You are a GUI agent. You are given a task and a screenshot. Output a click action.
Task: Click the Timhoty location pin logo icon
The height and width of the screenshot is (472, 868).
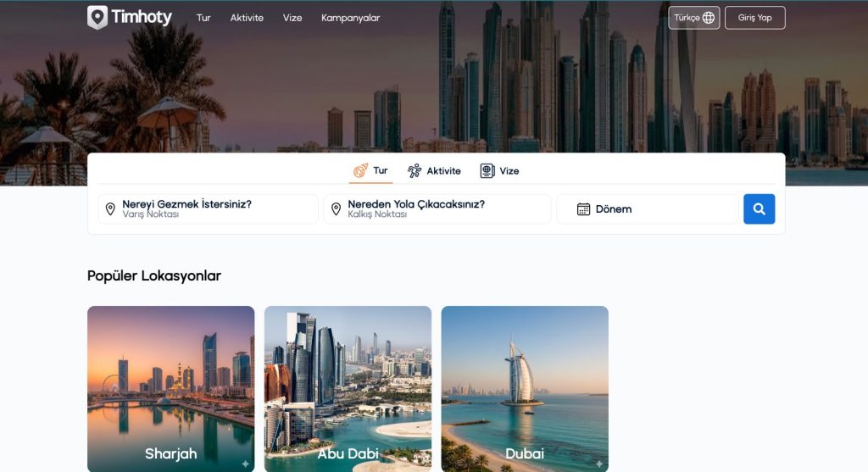[x=97, y=17]
